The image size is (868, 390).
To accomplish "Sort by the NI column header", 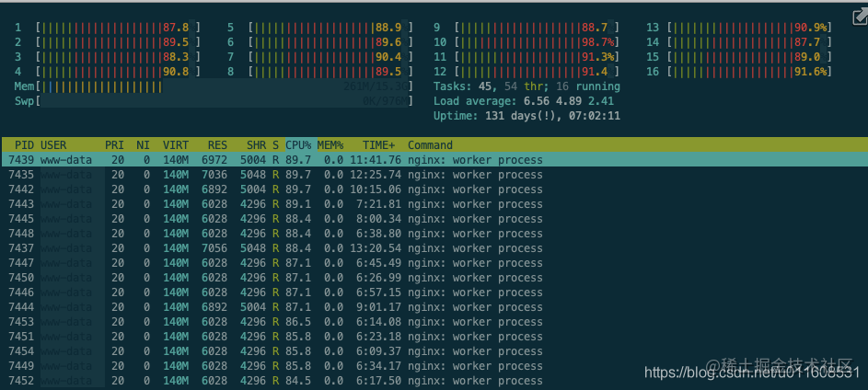I will 143,145.
